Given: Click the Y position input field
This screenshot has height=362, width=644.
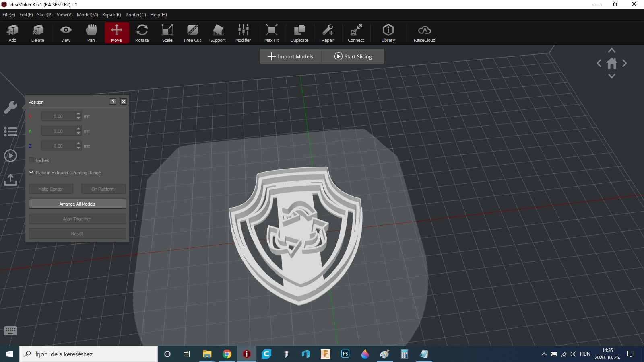Looking at the screenshot, I should [58, 131].
